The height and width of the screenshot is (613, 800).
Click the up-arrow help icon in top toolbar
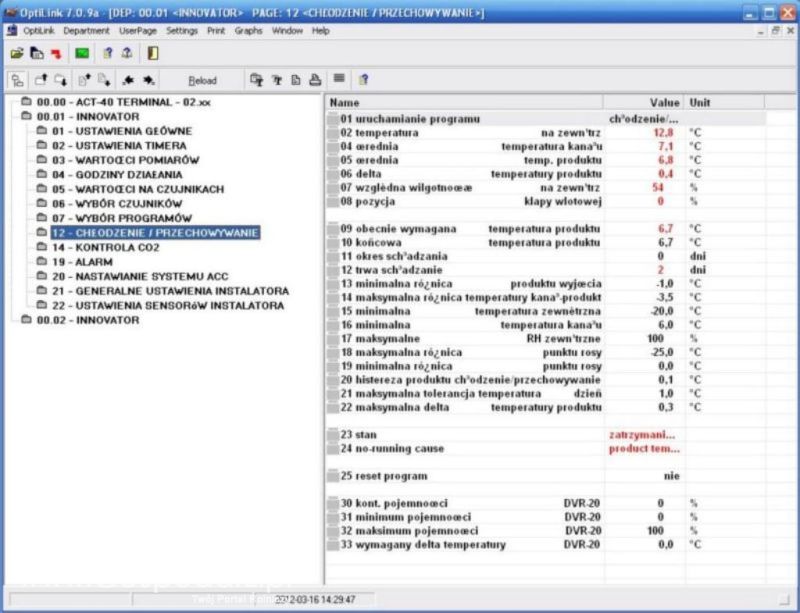click(127, 53)
